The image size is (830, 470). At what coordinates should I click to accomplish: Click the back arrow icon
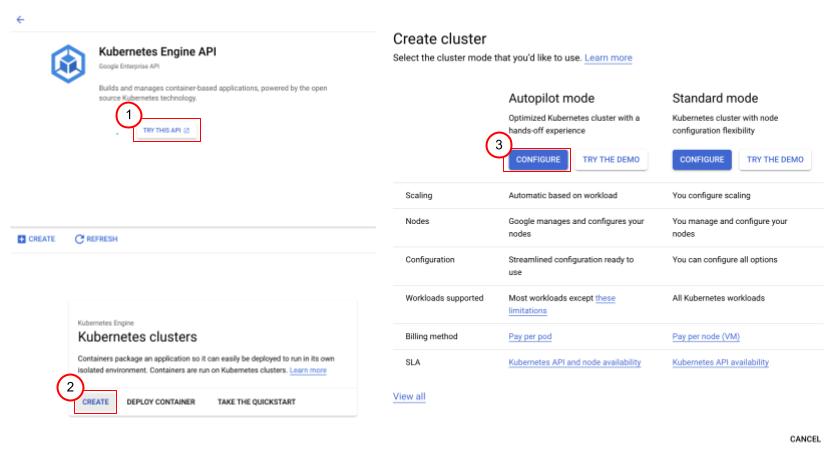20,20
